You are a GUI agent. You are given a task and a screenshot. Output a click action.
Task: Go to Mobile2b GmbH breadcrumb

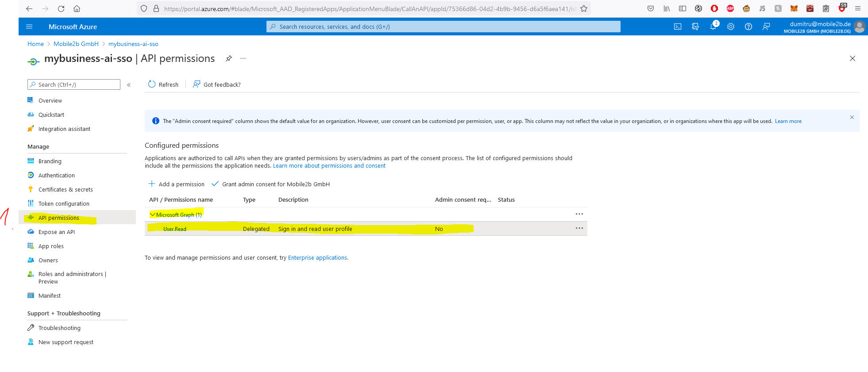[76, 44]
